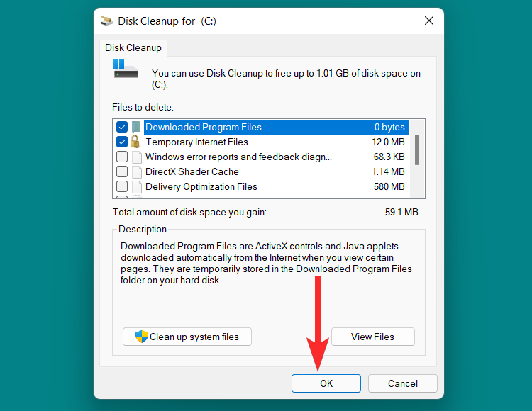Click the 59.1 MB total value
The height and width of the screenshot is (411, 532).
tap(401, 212)
